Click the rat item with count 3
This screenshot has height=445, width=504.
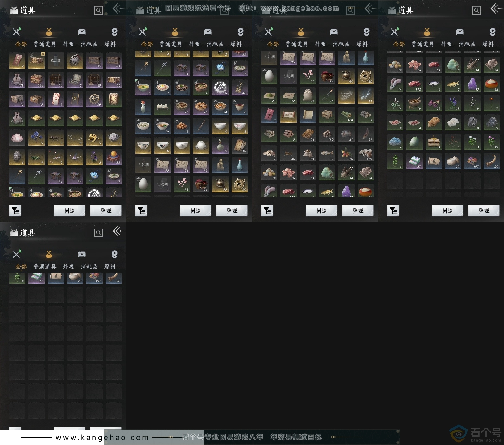click(x=56, y=138)
